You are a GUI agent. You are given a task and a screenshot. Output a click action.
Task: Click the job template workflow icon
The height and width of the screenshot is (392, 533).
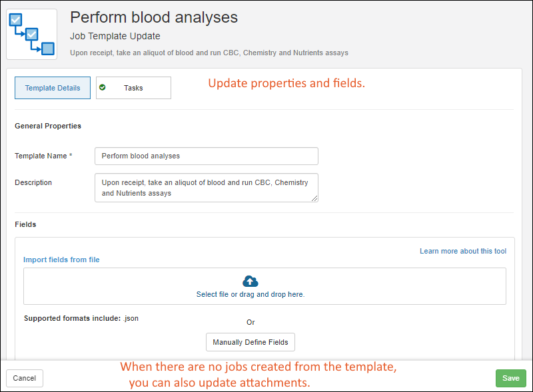31,34
